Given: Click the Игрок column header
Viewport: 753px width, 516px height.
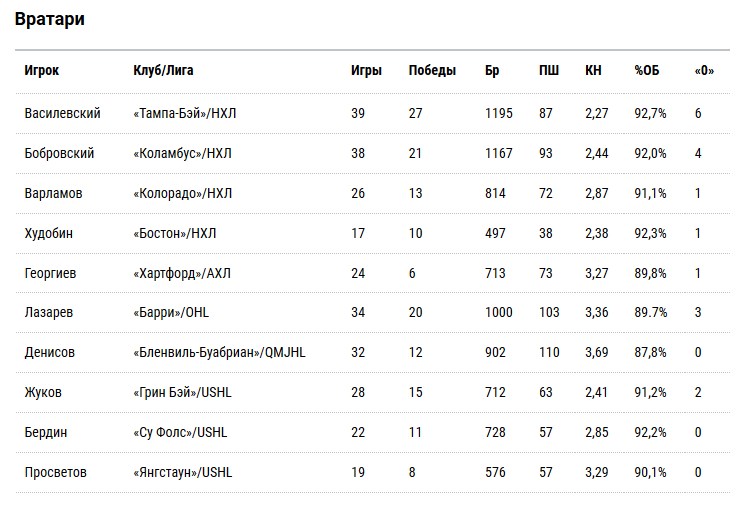Looking at the screenshot, I should pos(42,70).
